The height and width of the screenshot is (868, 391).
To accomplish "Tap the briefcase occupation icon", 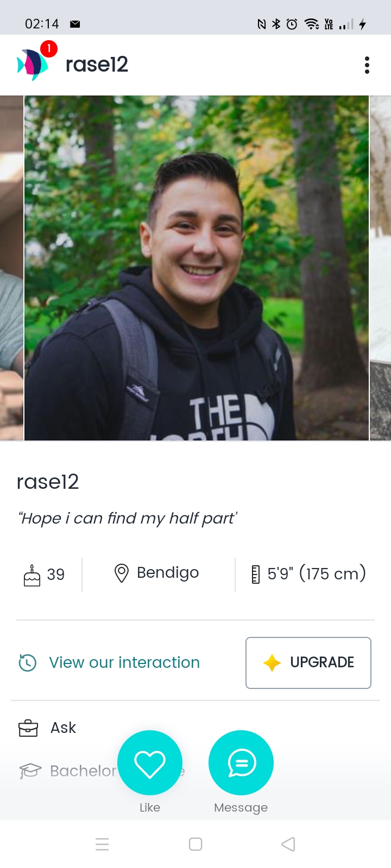I will (28, 728).
